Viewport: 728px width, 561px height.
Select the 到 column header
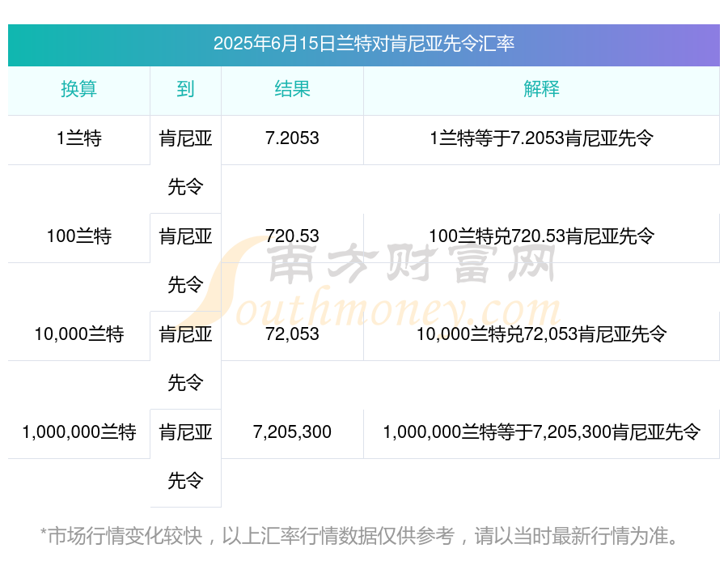(x=185, y=89)
